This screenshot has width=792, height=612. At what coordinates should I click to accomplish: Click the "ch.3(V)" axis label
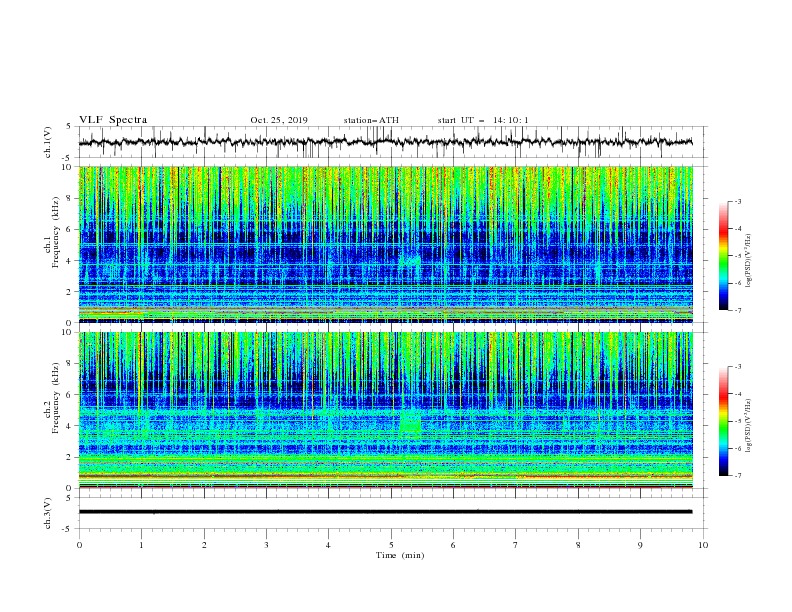pos(48,513)
